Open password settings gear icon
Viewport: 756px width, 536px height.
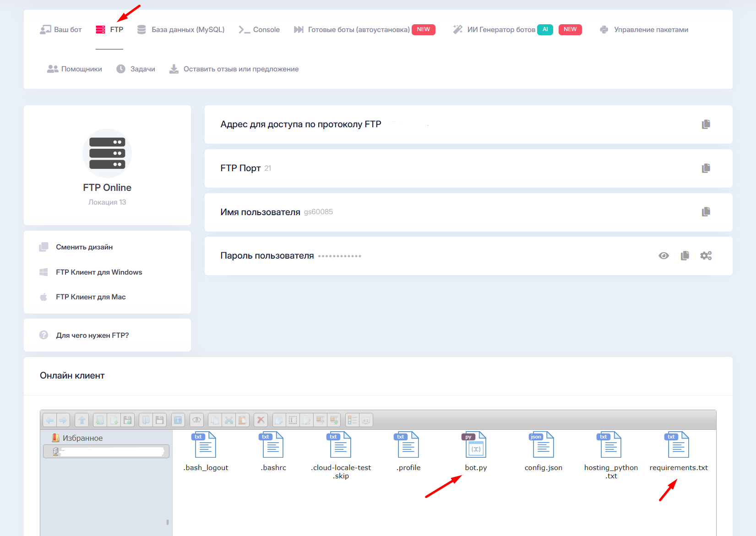[706, 255]
